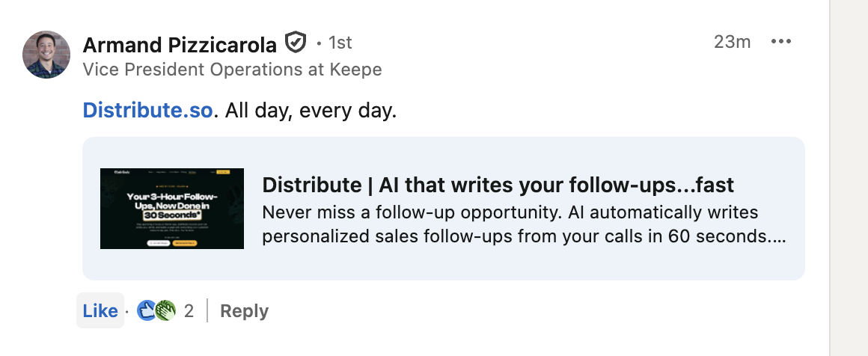Open the "Distribute | AI that writes" preview title
Image resolution: width=868 pixels, height=356 pixels.
pyautogui.click(x=498, y=185)
